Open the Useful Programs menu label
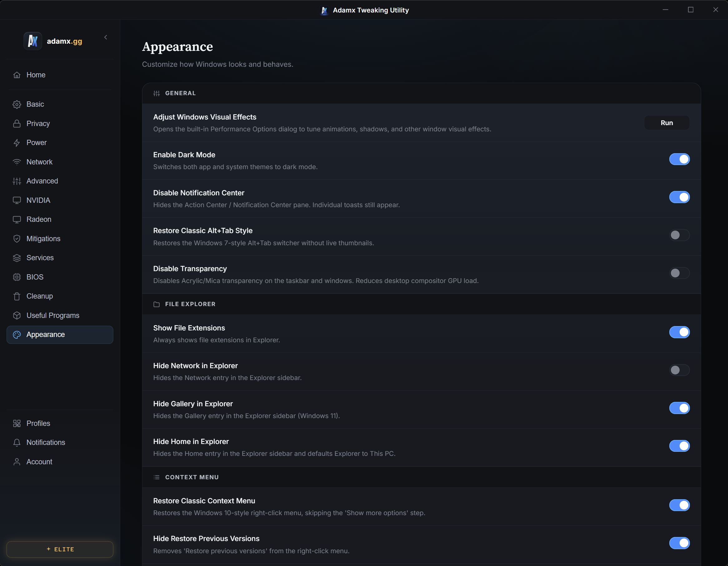 click(53, 315)
